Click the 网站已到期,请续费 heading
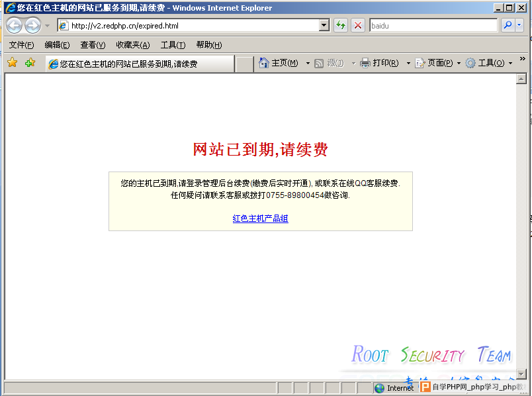This screenshot has height=396, width=532. 260,150
